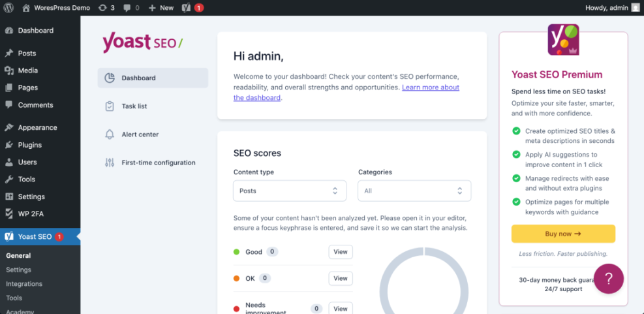Click the Settings sliders icon in sidebar
Viewport: 644px width, 314px height.
9,196
